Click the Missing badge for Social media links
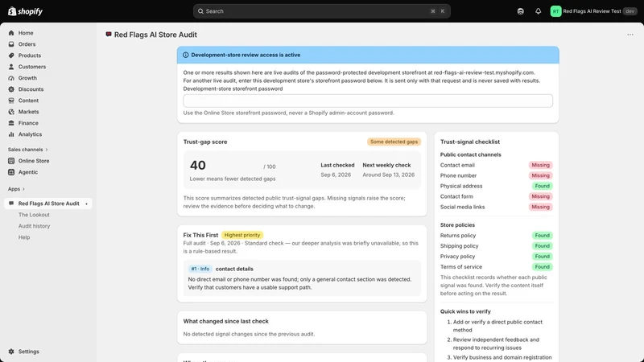 (x=540, y=207)
